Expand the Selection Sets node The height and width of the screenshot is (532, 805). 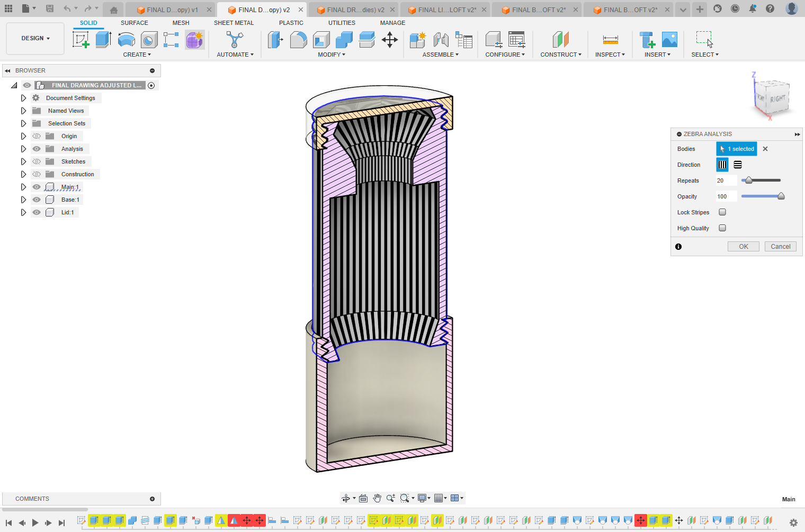(23, 123)
